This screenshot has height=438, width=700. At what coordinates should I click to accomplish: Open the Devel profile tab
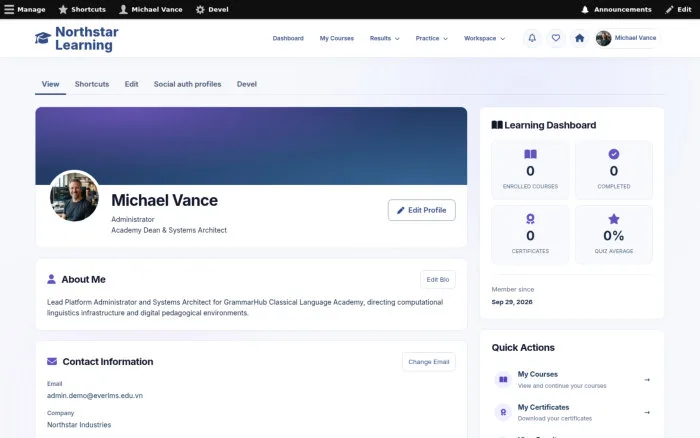click(246, 84)
